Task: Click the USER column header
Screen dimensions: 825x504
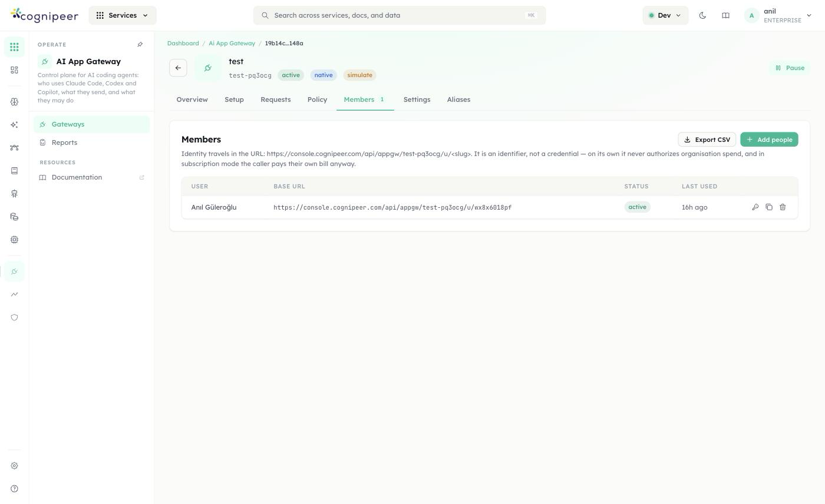Action: (200, 187)
